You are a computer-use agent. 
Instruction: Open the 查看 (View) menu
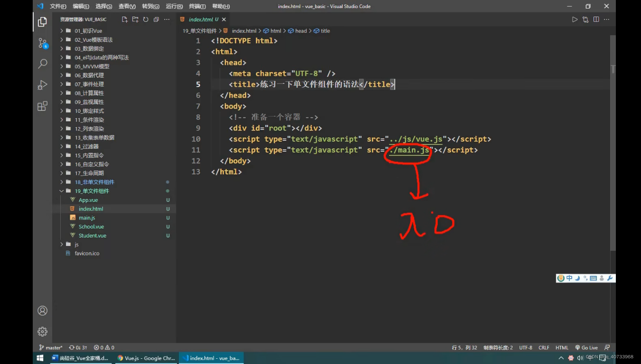coord(127,6)
